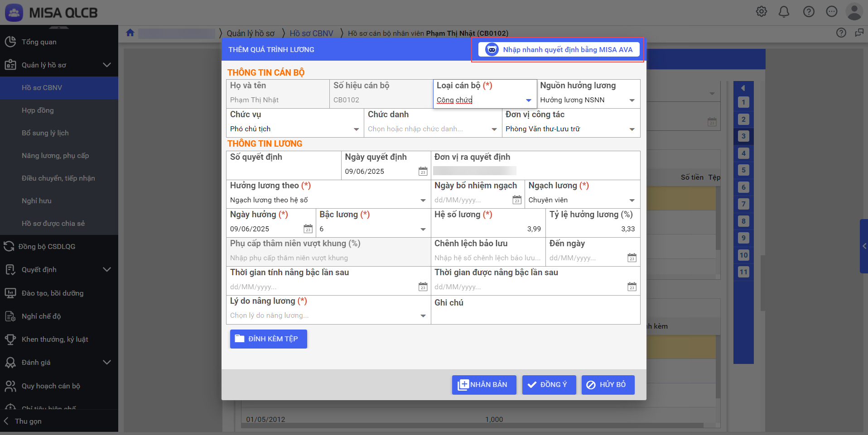Select Nâng lương, phụ cấp menu item
This screenshot has width=868, height=435.
click(x=55, y=156)
